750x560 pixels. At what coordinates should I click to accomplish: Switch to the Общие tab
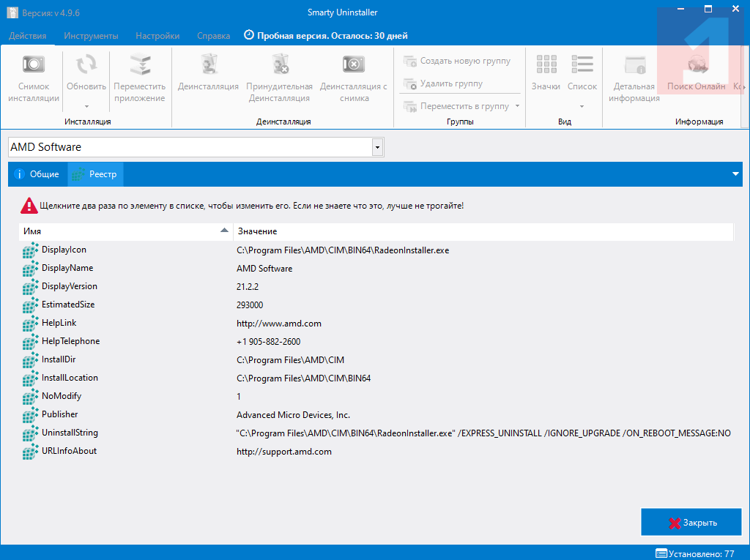[x=38, y=174]
